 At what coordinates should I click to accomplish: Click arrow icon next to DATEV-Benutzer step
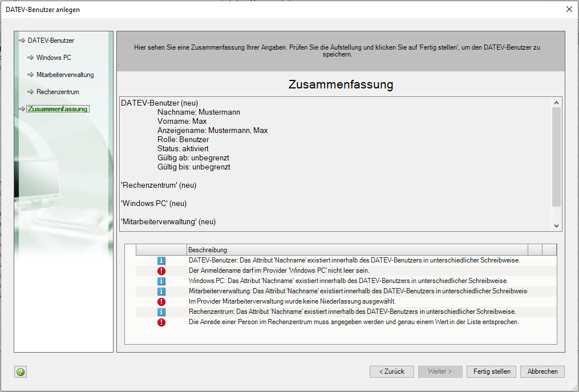tap(22, 41)
